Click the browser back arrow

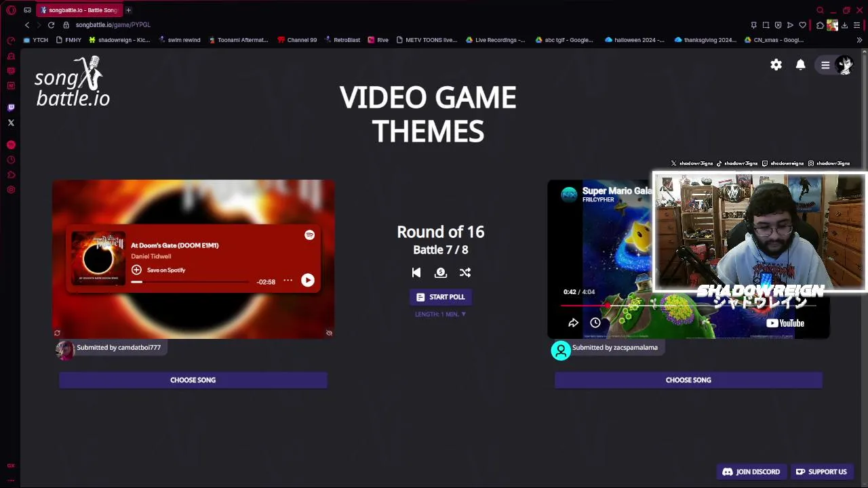tap(27, 25)
